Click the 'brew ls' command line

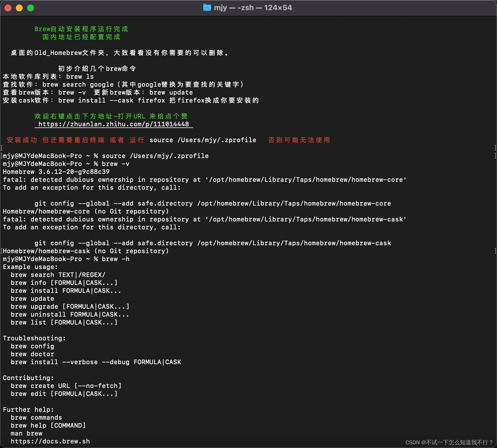[x=48, y=77]
